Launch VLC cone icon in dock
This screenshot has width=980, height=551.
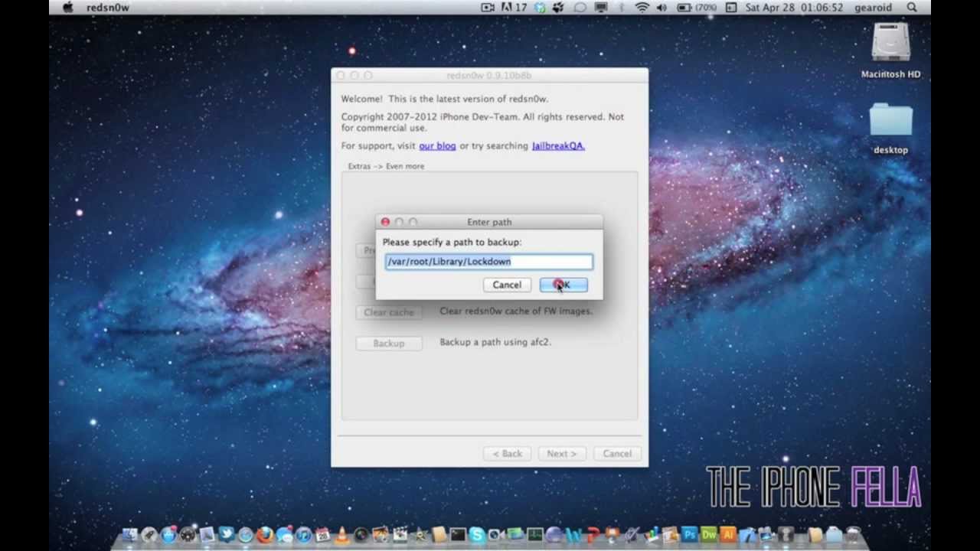[x=341, y=534]
